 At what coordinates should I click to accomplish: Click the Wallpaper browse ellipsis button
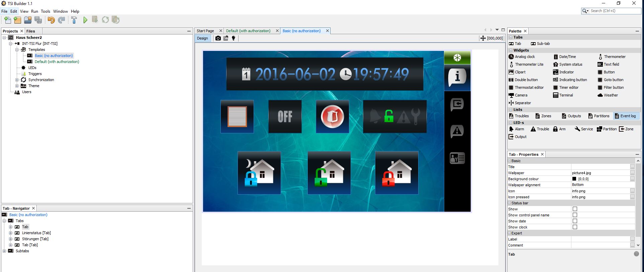(632, 173)
